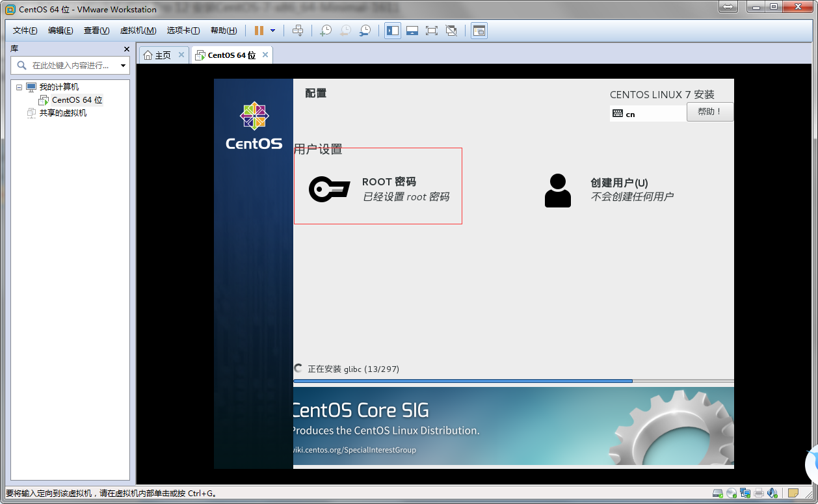Click the 用户设置 section heading
Screen dimensions: 818x504
pos(318,149)
